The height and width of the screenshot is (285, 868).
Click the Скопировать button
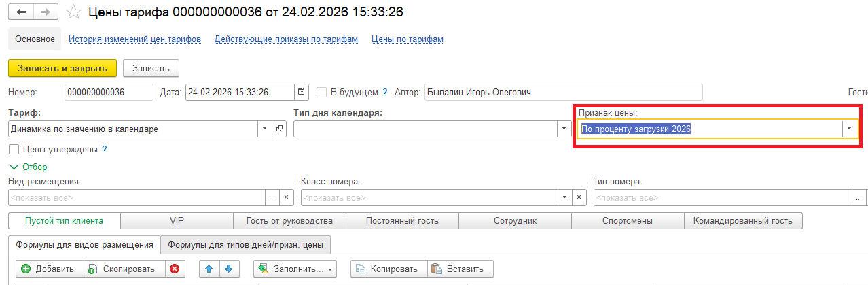(124, 269)
